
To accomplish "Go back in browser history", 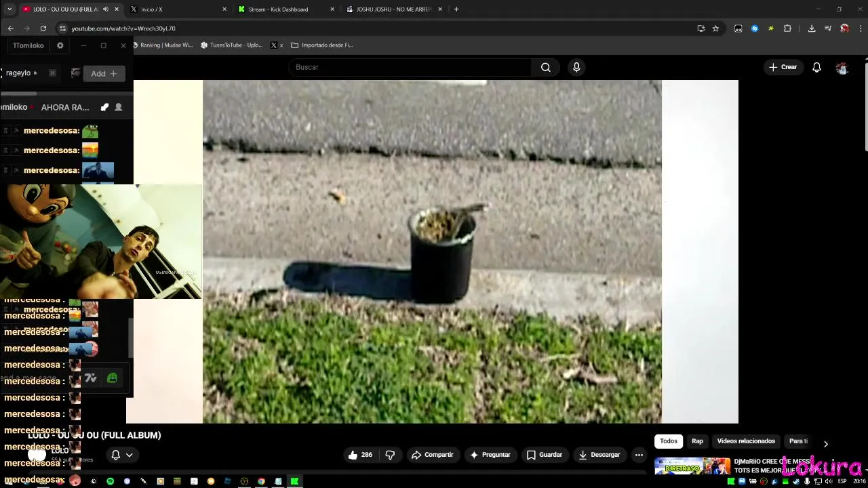I will [x=10, y=28].
